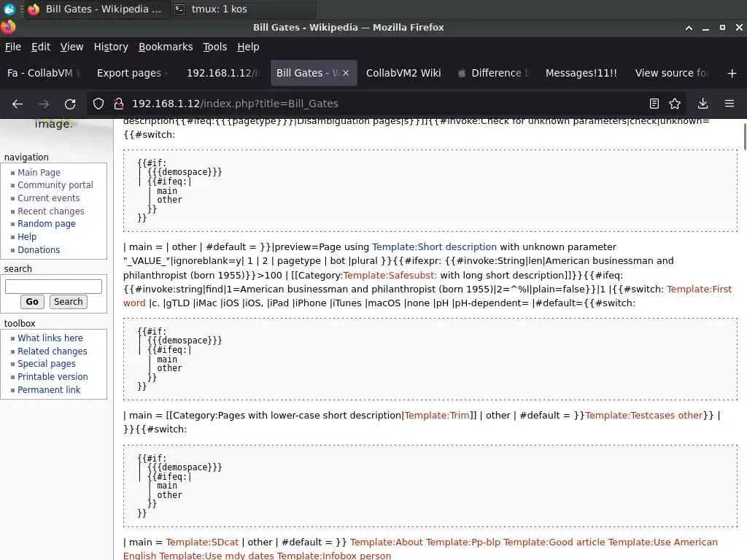
Task: Open Current events link
Action: (x=49, y=198)
